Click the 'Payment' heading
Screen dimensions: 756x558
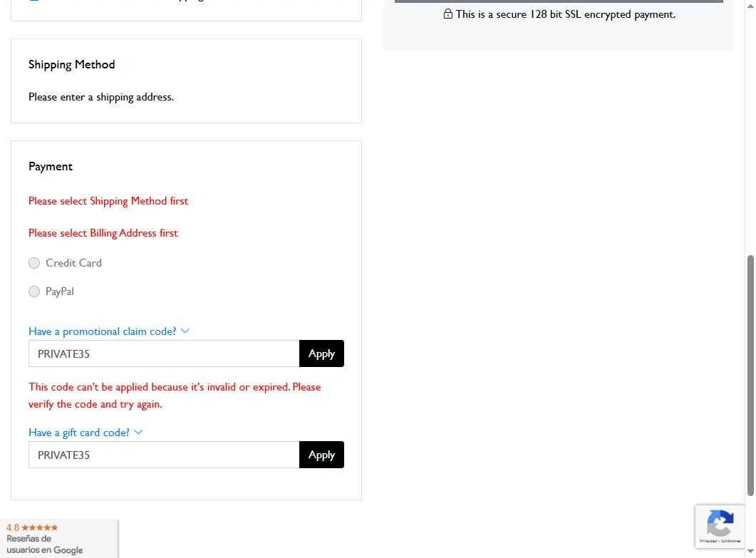click(x=51, y=166)
